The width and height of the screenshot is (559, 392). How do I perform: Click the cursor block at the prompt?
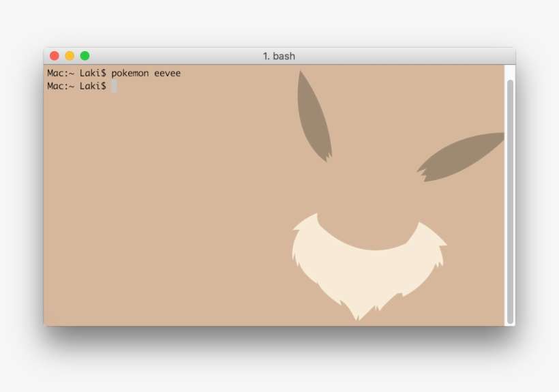(x=114, y=86)
